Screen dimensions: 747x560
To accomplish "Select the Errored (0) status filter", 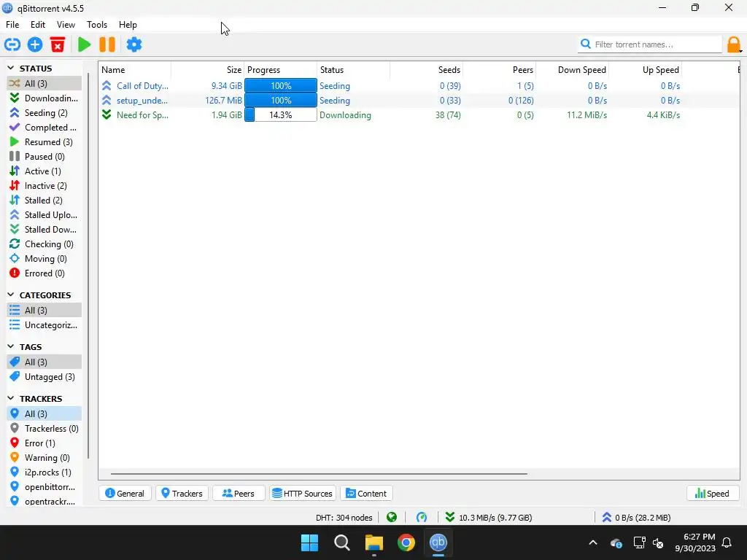I will tap(44, 273).
